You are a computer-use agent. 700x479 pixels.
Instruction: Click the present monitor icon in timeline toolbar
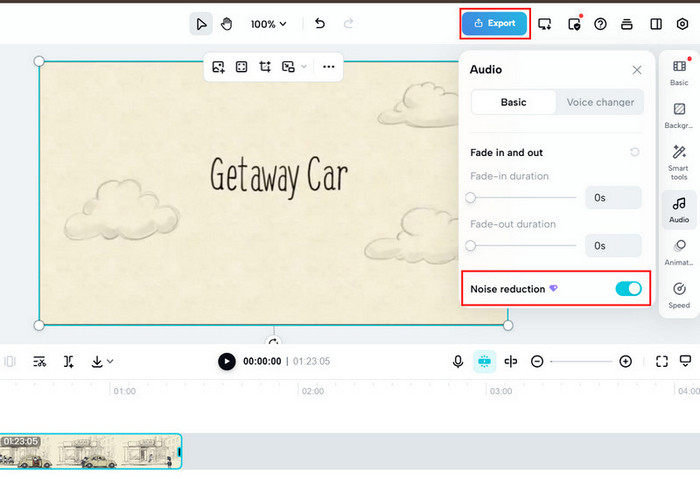coord(685,360)
